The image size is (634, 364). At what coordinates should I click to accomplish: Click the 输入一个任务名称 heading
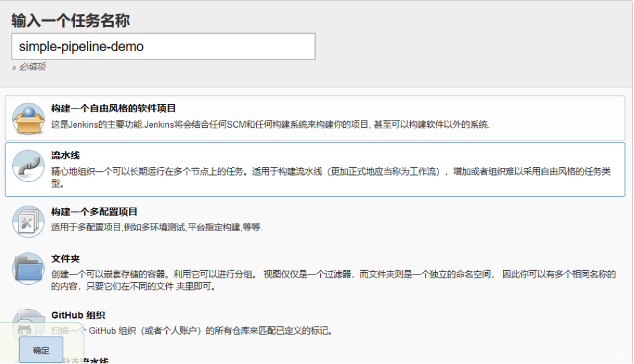tap(70, 20)
